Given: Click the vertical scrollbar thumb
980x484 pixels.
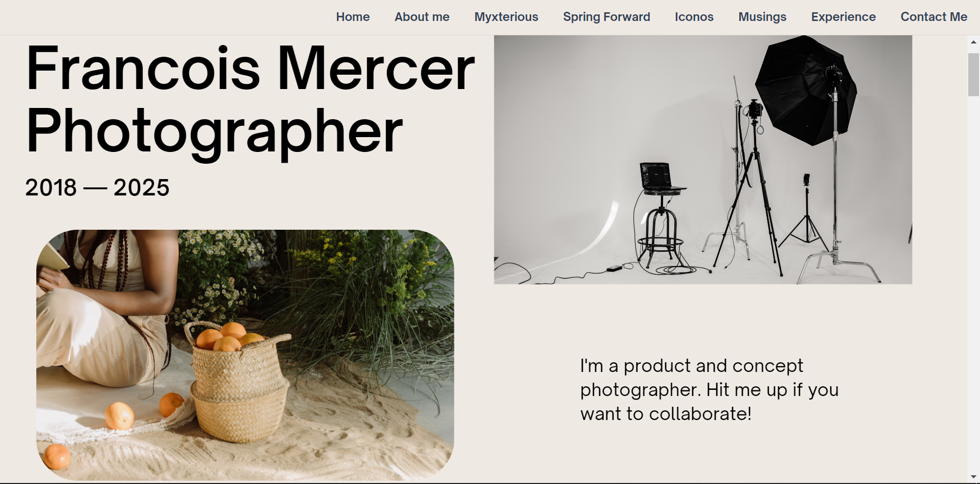Looking at the screenshot, I should coord(973,74).
